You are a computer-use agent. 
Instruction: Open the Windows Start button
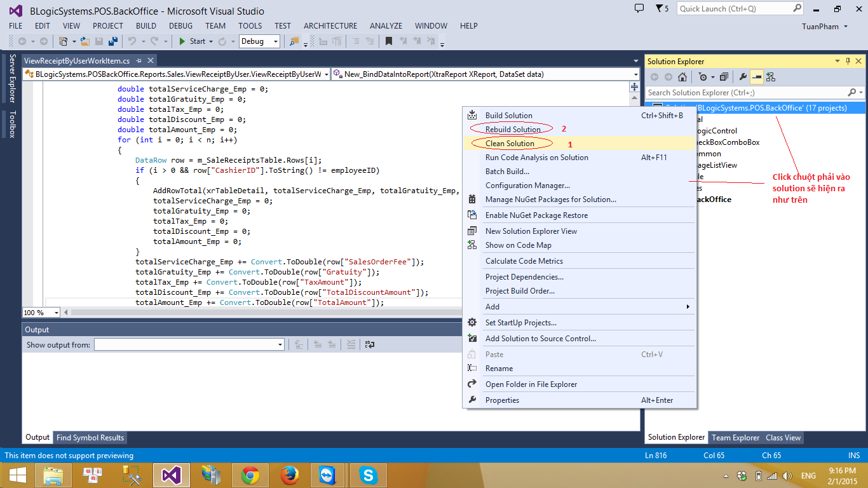(x=17, y=475)
